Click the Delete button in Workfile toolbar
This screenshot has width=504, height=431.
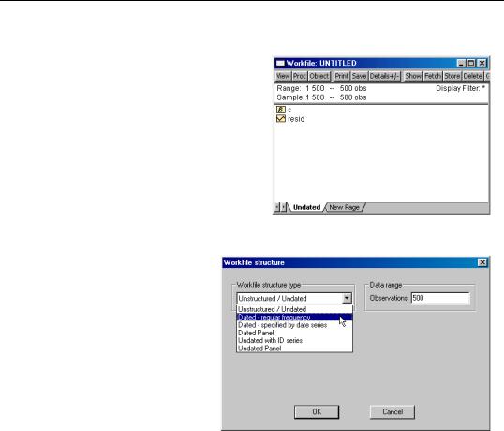pos(473,76)
